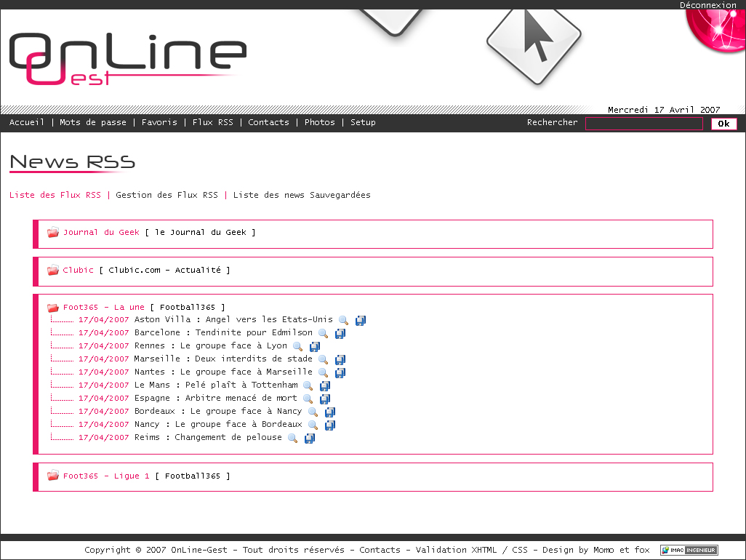Expand the Foot365 Ligue 1 folder
This screenshot has height=560, width=746.
click(x=53, y=476)
